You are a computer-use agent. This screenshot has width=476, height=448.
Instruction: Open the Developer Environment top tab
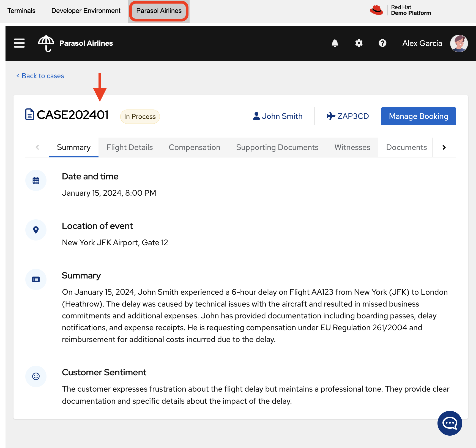tap(86, 11)
